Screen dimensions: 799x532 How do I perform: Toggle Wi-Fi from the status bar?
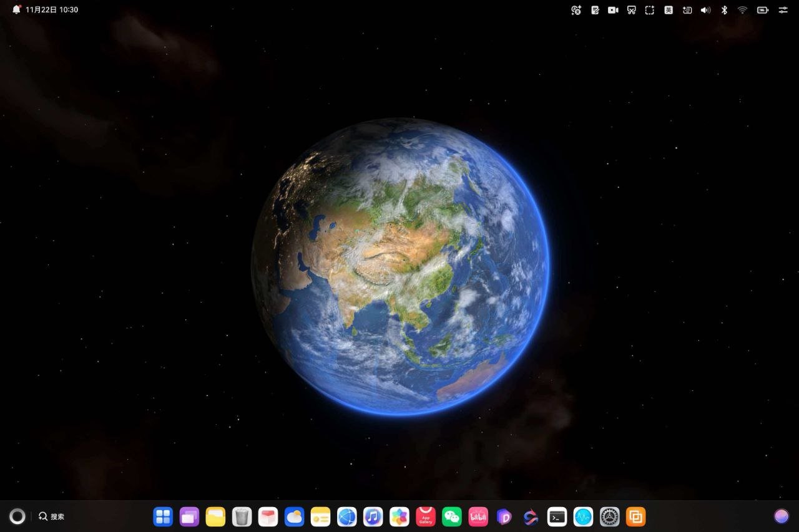[742, 10]
